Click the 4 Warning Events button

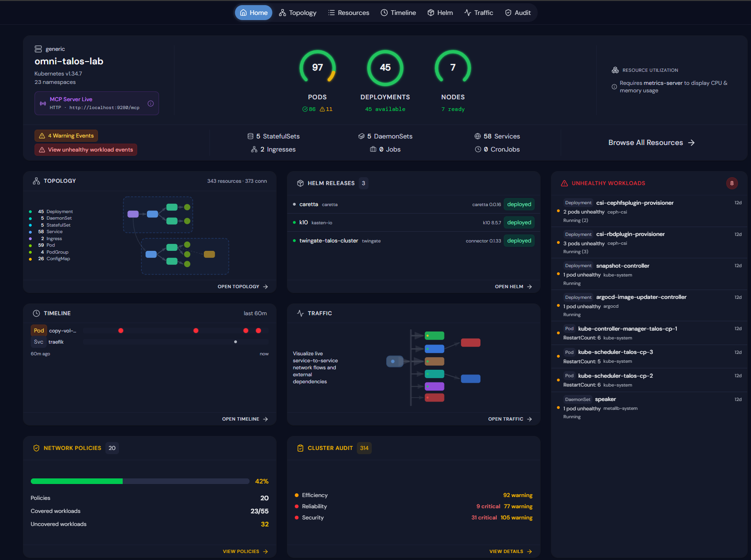click(x=66, y=136)
